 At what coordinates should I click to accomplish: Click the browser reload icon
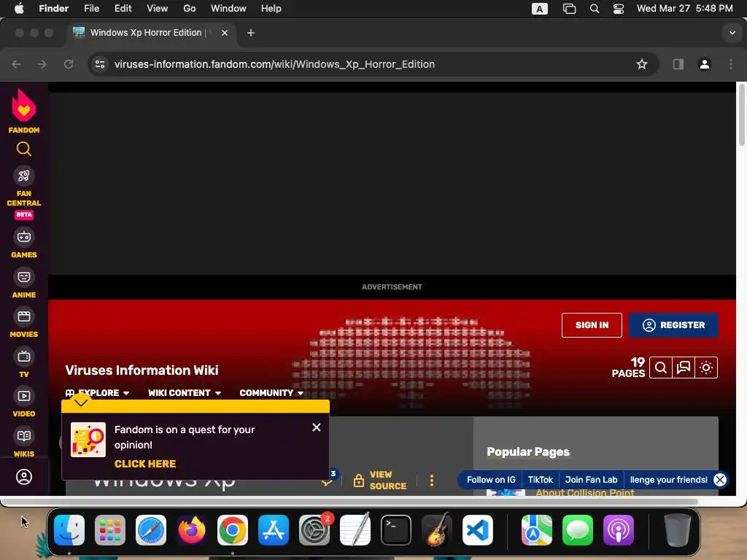click(69, 64)
